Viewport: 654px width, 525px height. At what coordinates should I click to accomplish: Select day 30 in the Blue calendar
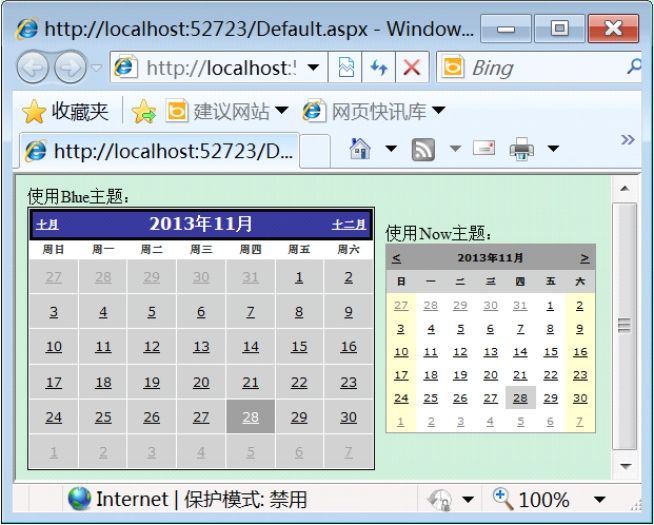click(x=348, y=417)
